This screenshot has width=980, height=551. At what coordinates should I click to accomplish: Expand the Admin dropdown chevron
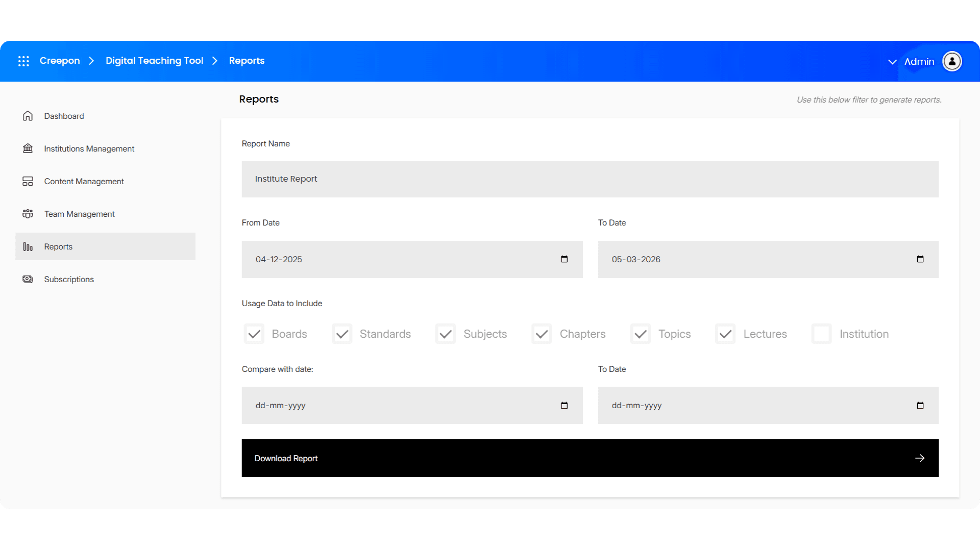tap(892, 62)
